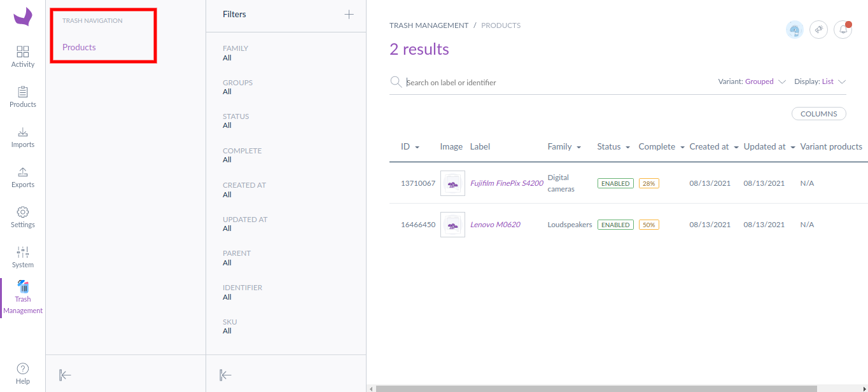Open the Help section
This screenshot has width=868, height=392.
click(x=23, y=374)
